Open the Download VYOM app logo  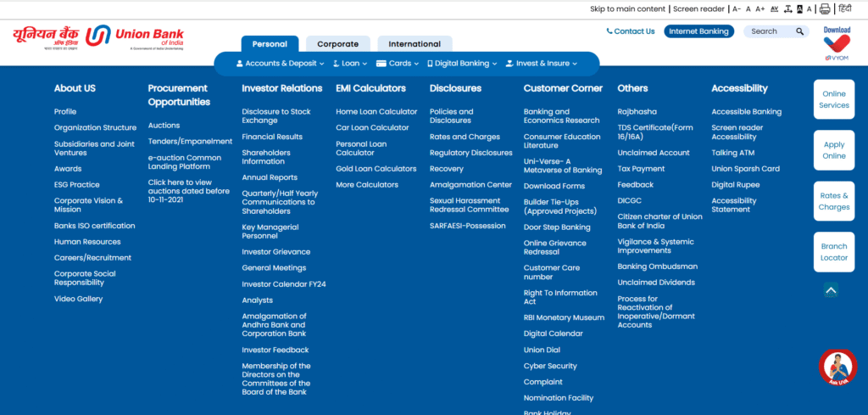click(x=837, y=43)
